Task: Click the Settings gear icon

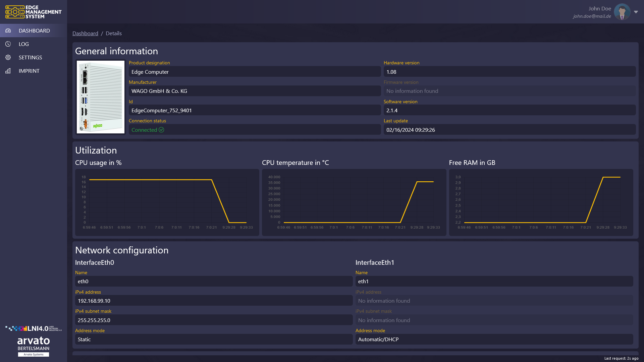Action: [8, 57]
